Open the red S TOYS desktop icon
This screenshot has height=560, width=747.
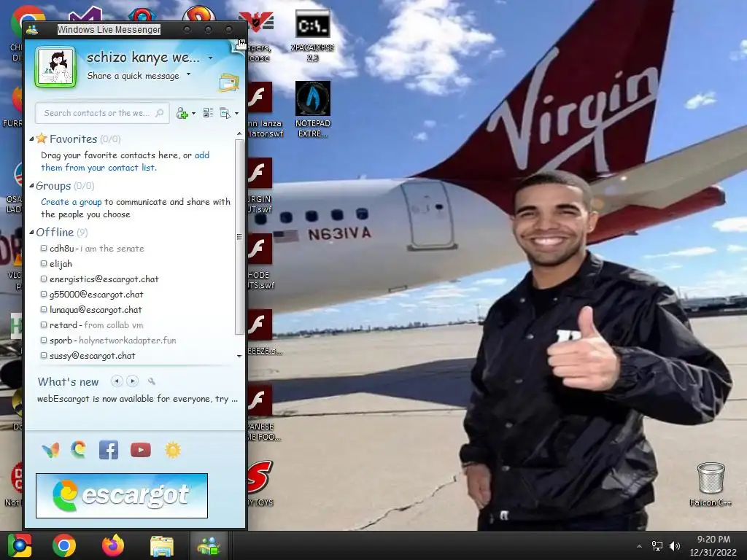260,483
